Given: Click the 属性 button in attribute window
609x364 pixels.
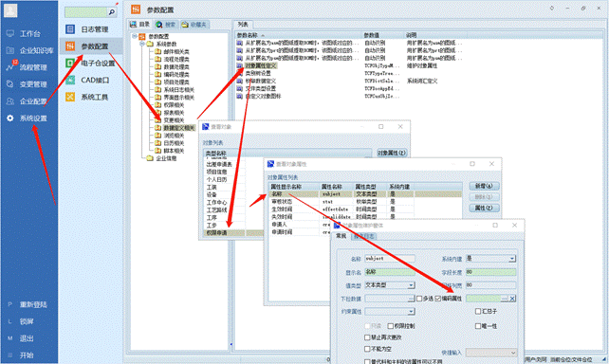Looking at the screenshot, I should 484,208.
